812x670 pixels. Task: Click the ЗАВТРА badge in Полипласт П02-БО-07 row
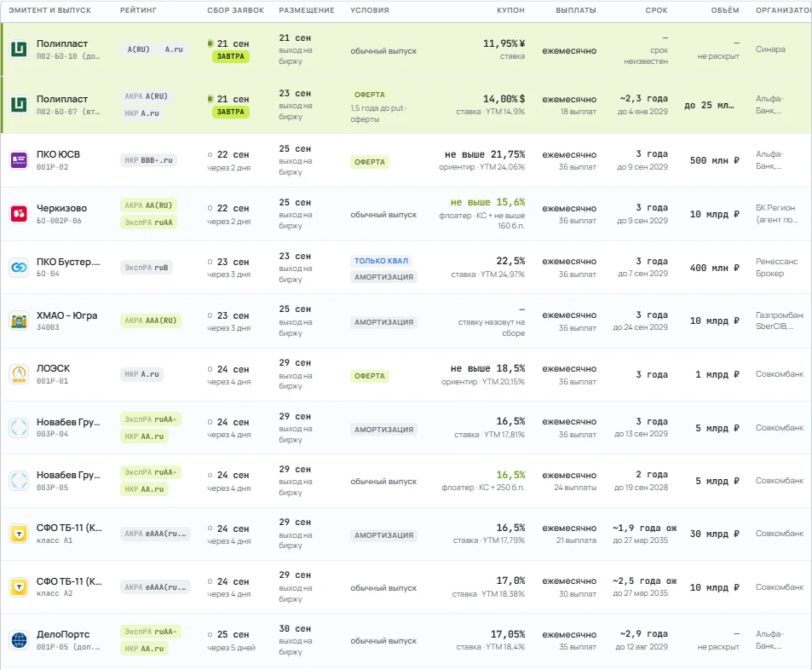click(x=230, y=112)
